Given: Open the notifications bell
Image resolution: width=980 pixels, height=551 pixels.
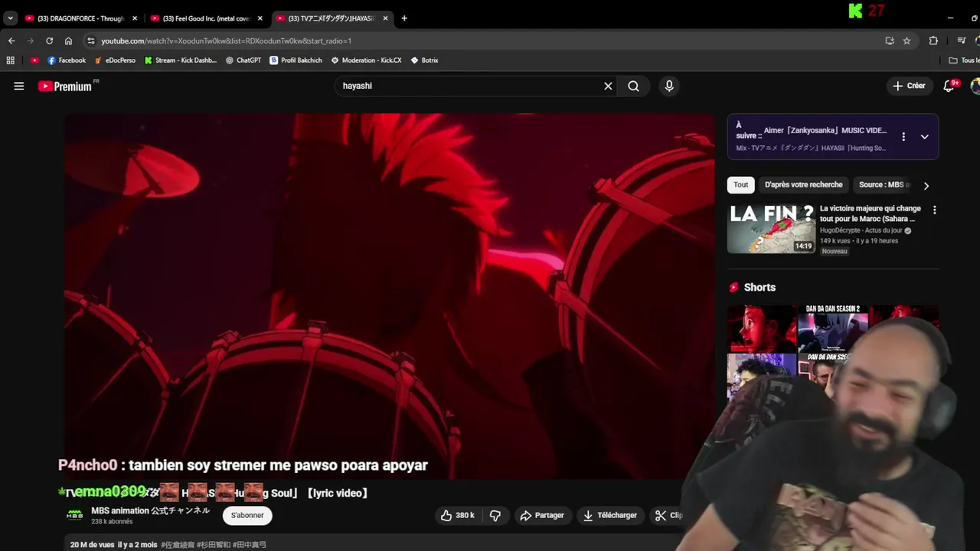Looking at the screenshot, I should tap(949, 86).
